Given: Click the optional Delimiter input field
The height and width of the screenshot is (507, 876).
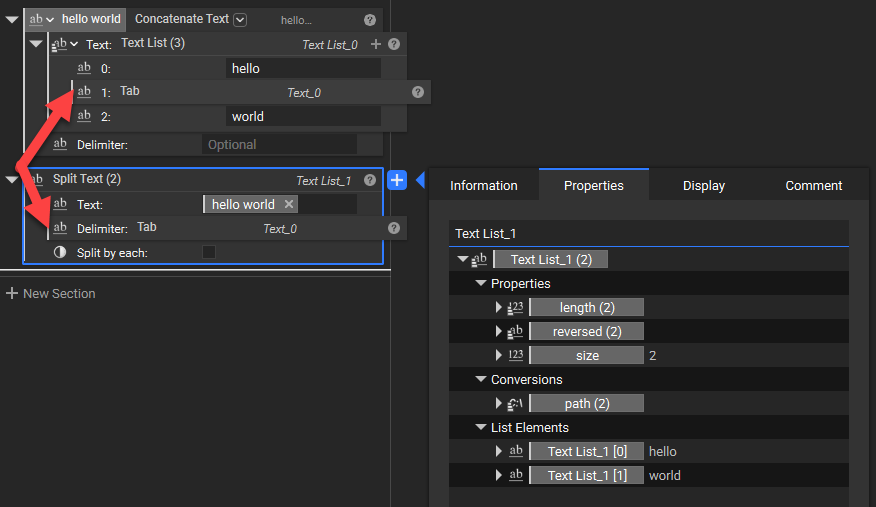Looking at the screenshot, I should 279,145.
